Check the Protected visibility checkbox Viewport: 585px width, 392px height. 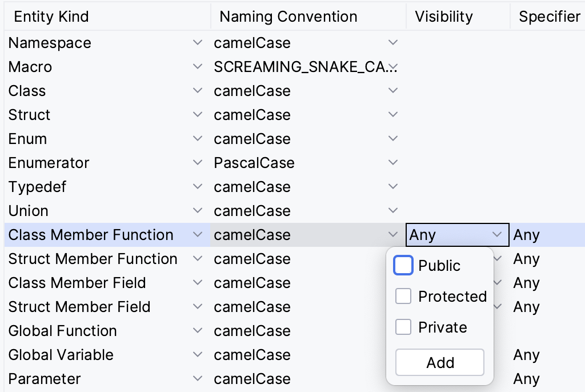(403, 296)
